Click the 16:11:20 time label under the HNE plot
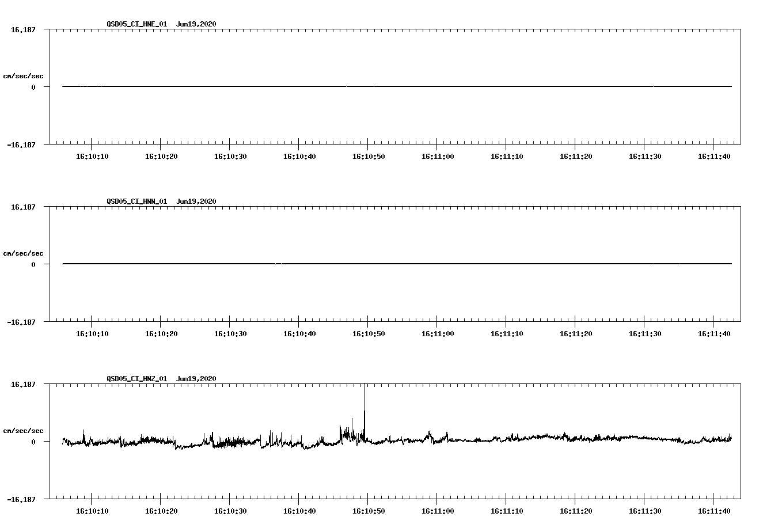Screen dimensions: 782x532 pos(576,157)
